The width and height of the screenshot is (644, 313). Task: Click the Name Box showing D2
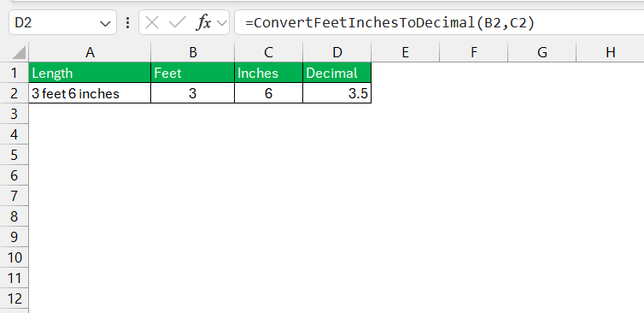[x=62, y=22]
